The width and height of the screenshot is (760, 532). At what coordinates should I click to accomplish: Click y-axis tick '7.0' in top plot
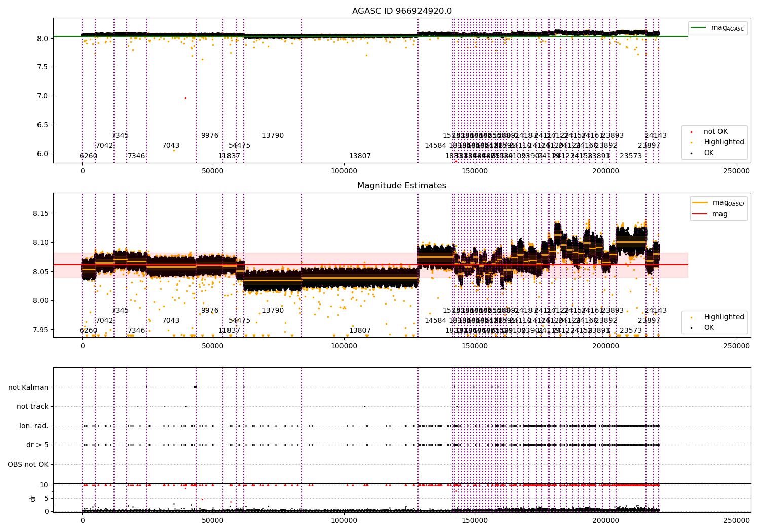click(x=42, y=96)
